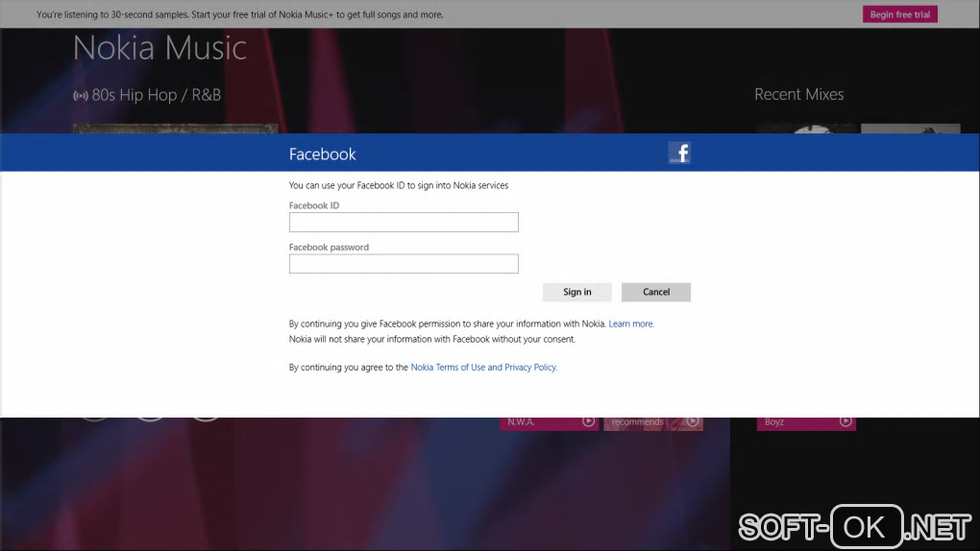Open the Learn more link
Image resolution: width=980 pixels, height=551 pixels.
click(631, 323)
